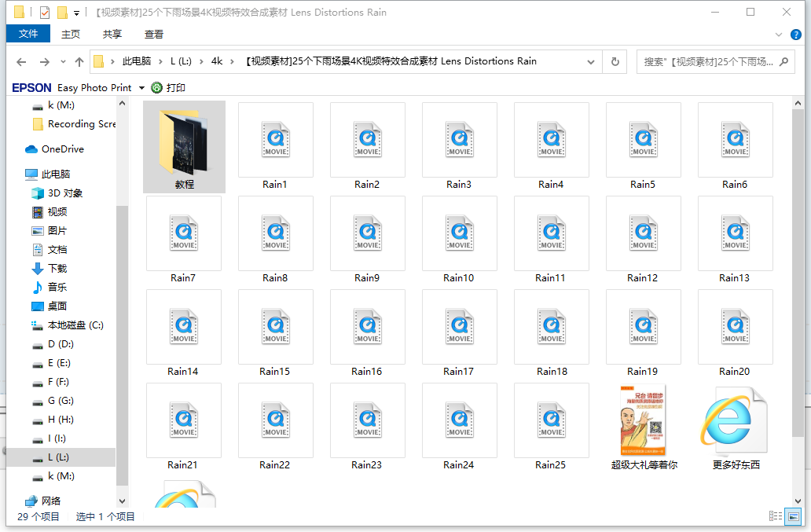Expand the address bar history dropdown
The image size is (811, 532).
[x=591, y=62]
